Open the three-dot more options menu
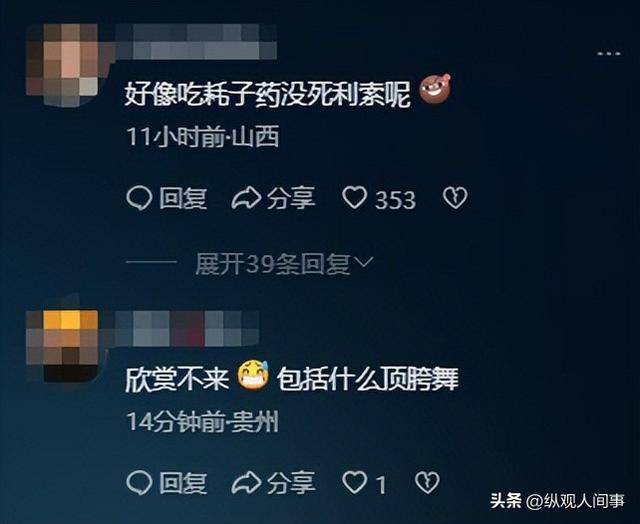 [x=609, y=53]
